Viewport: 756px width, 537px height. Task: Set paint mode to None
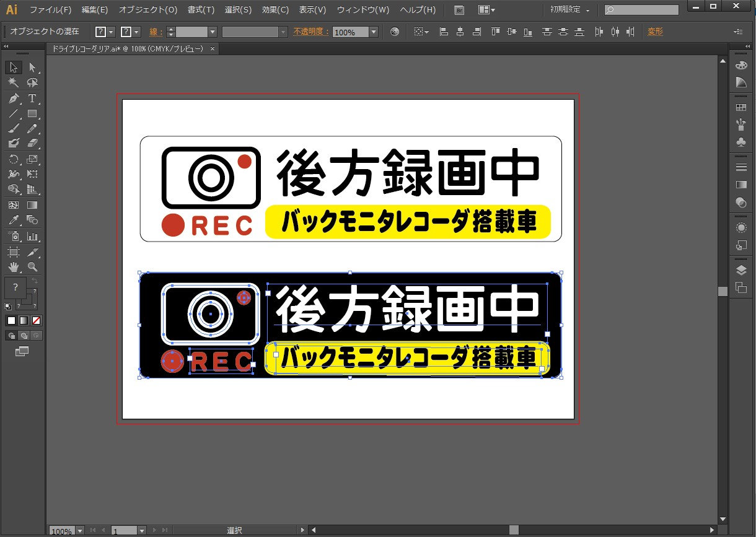(x=37, y=320)
